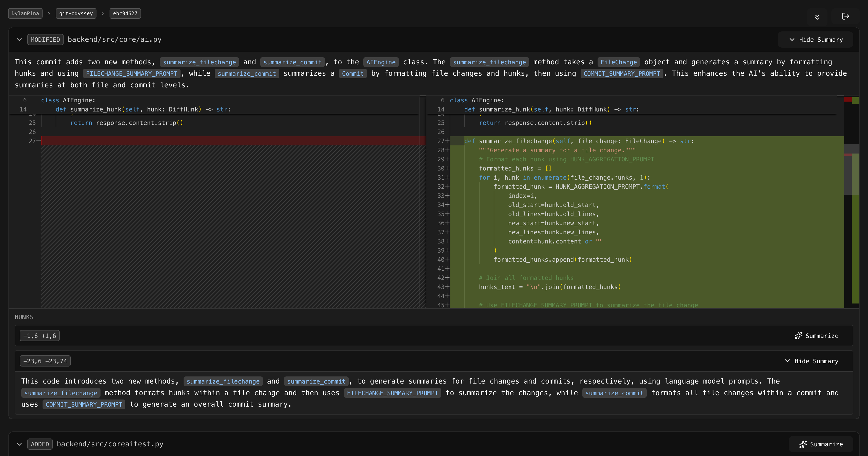This screenshot has height=456, width=868.
Task: Open DylanPina breadcrumb
Action: 25,13
